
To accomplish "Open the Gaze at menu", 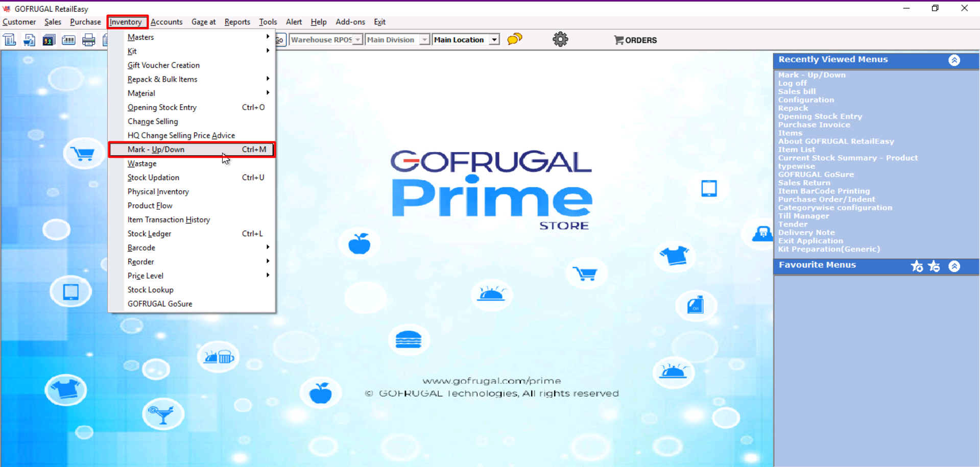I will (x=204, y=22).
